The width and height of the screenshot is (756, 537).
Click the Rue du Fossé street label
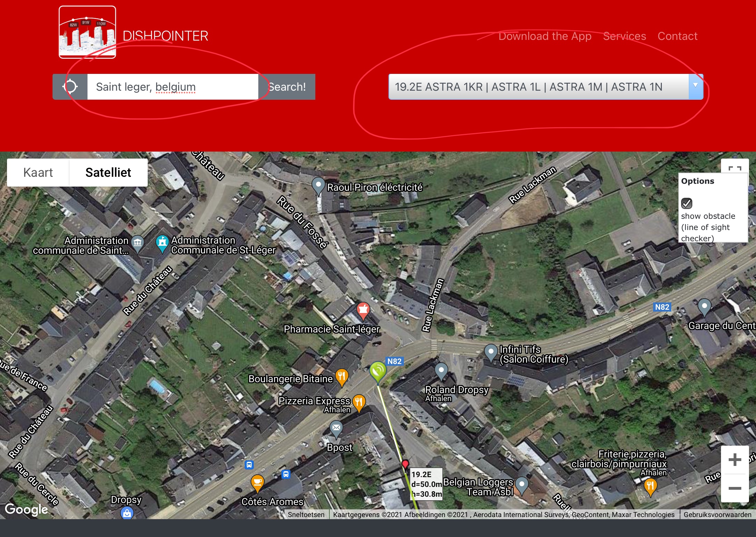click(303, 222)
